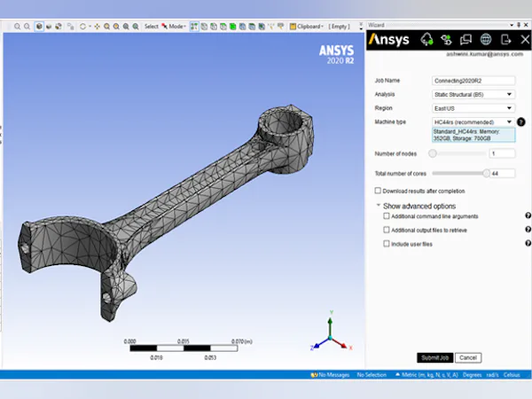Screen dimensions: 532x399
Task: Click the Number of nodes value field
Action: 502,153
